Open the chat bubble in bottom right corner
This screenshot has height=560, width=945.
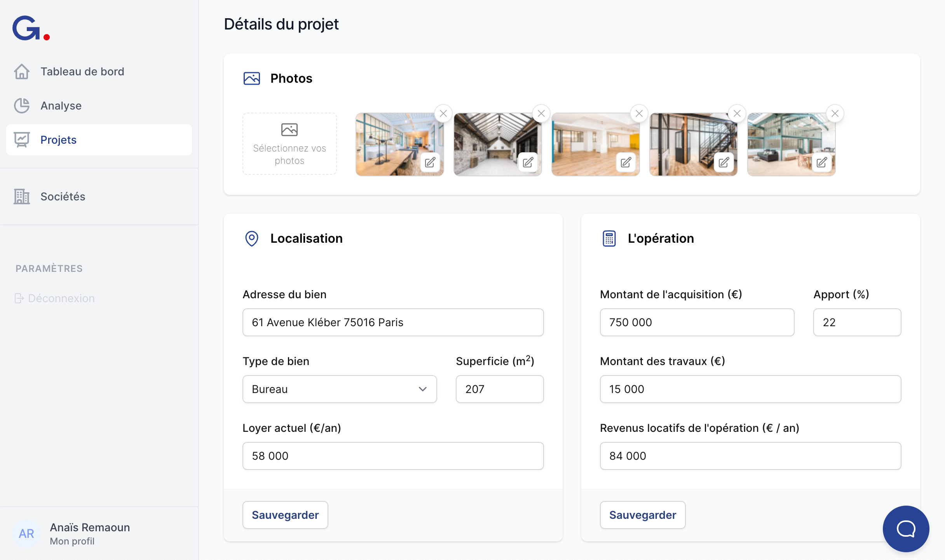pos(906,529)
